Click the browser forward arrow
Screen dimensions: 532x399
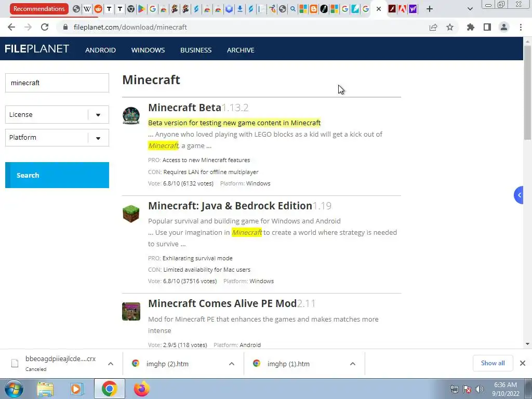coord(28,27)
